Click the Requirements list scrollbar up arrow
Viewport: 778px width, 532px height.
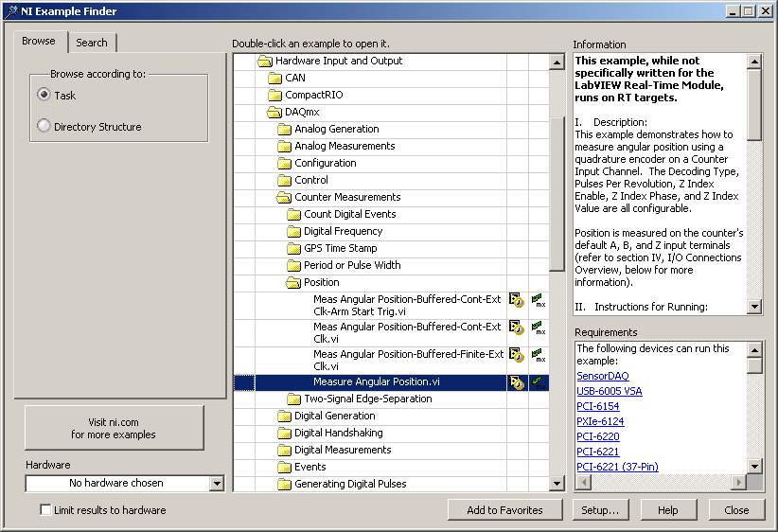(x=754, y=350)
